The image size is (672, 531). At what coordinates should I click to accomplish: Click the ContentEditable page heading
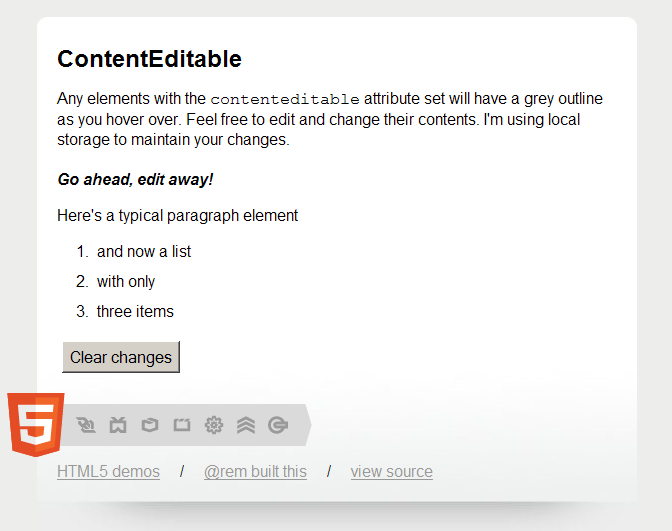[x=149, y=59]
